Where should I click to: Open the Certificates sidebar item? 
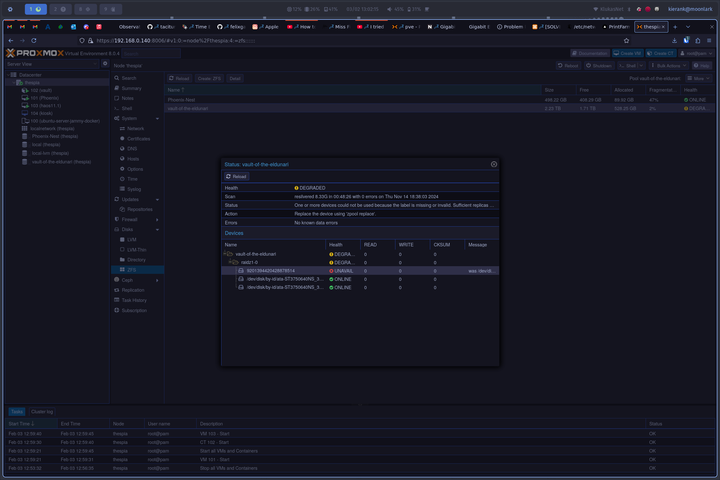tap(138, 139)
